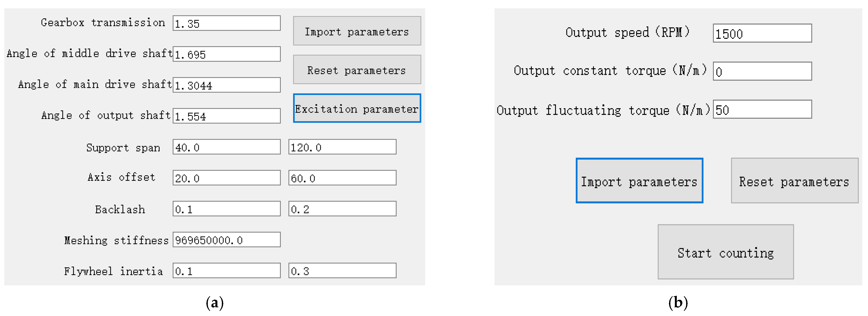Click Import parameters button in panel (a)
The height and width of the screenshot is (316, 868).
point(356,31)
